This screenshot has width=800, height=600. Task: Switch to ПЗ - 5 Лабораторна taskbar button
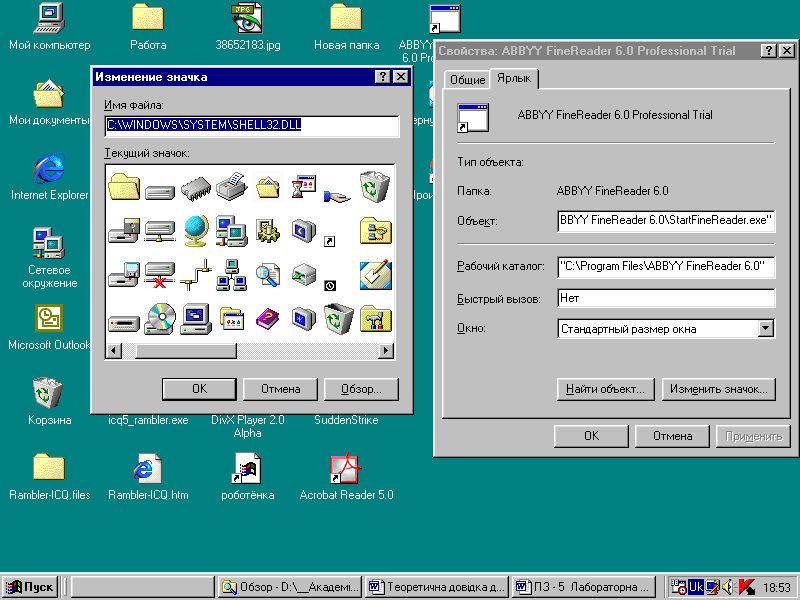coord(585,587)
